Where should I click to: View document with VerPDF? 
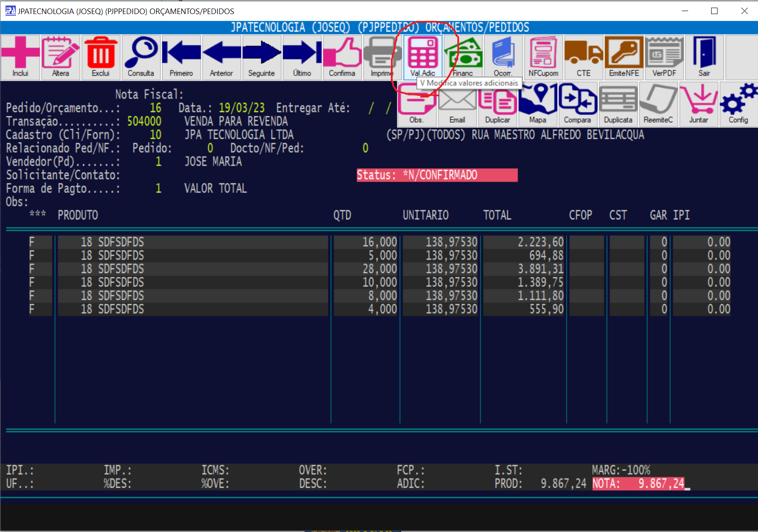click(x=664, y=58)
